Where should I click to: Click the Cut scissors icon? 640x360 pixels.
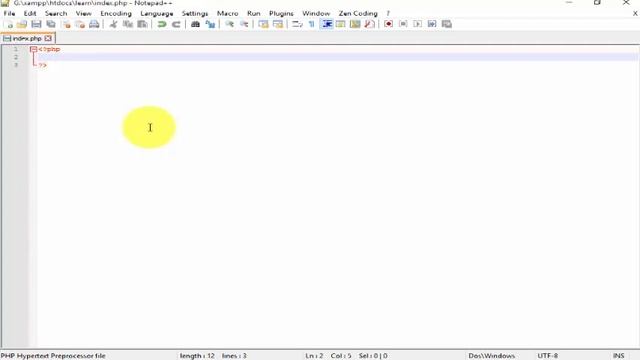pos(113,24)
